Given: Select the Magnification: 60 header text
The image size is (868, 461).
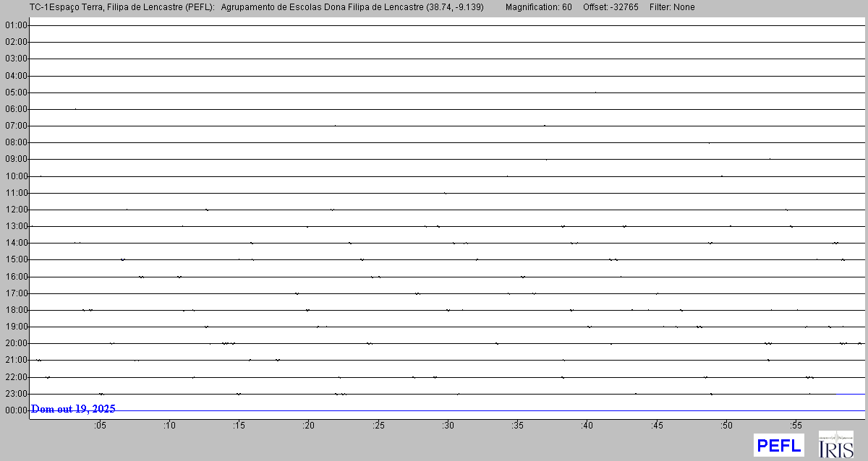Looking at the screenshot, I should coord(538,7).
